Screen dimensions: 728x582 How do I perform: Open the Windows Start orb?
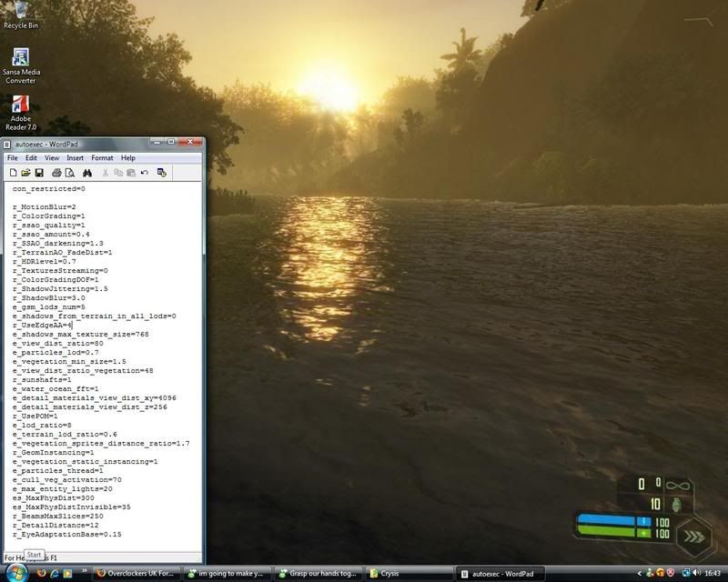16,573
